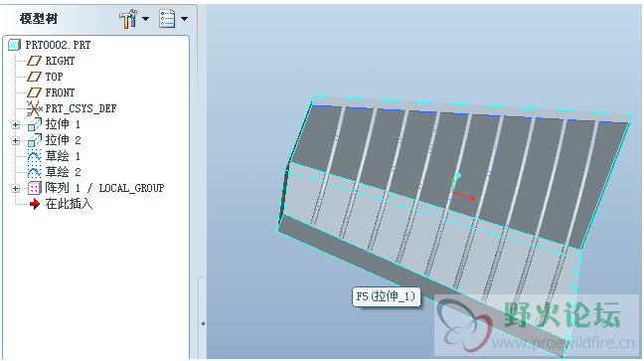The image size is (644, 361).
Task: Click the PRT0002.PRT part cube icon
Action: point(14,45)
